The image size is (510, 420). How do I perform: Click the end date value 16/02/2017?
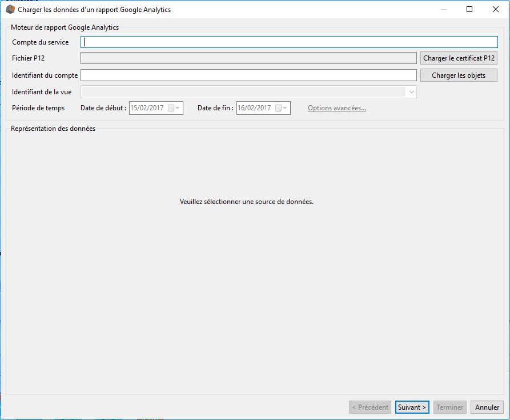tap(254, 108)
